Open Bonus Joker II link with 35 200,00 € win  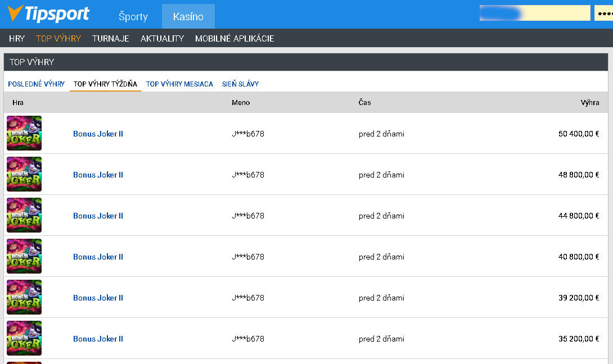98,339
